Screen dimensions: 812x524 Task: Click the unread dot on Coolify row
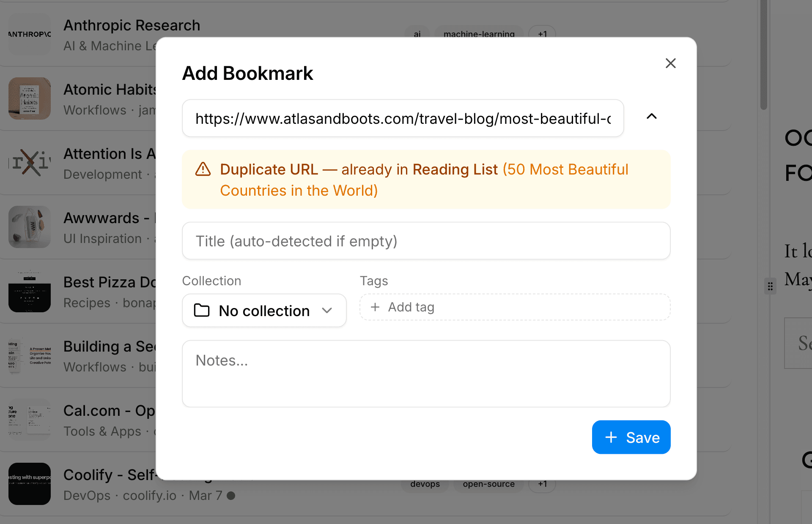point(231,495)
